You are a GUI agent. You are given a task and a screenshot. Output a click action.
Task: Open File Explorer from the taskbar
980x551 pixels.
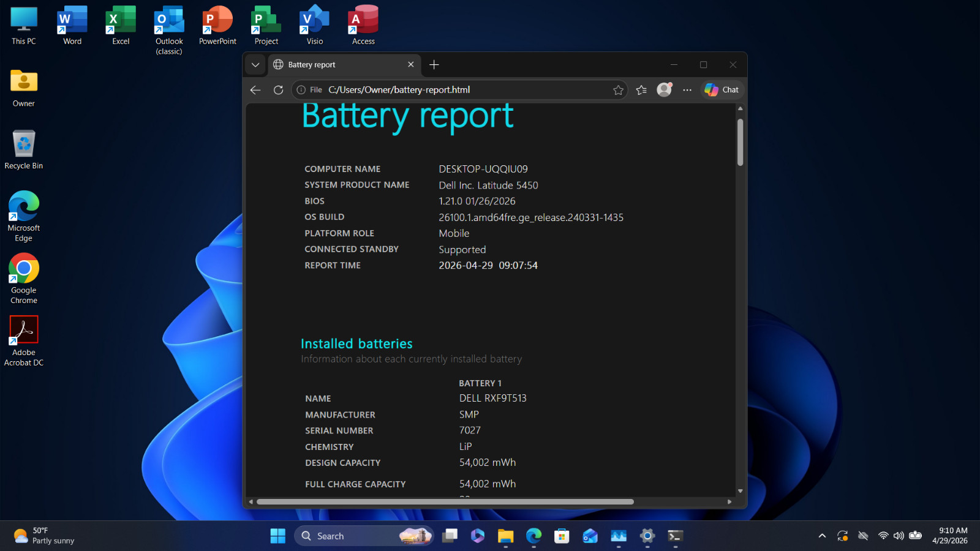click(505, 536)
